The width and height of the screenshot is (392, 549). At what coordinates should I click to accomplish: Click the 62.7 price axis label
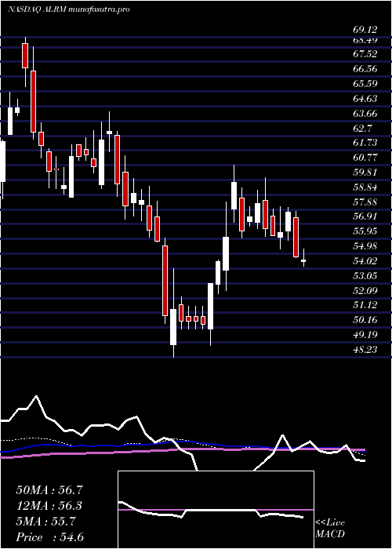pos(362,128)
